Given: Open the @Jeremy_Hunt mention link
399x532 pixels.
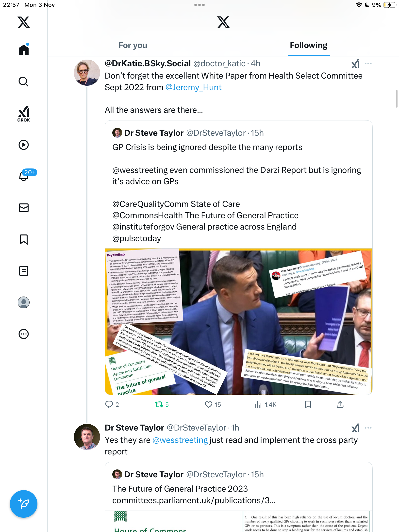Looking at the screenshot, I should point(193,87).
